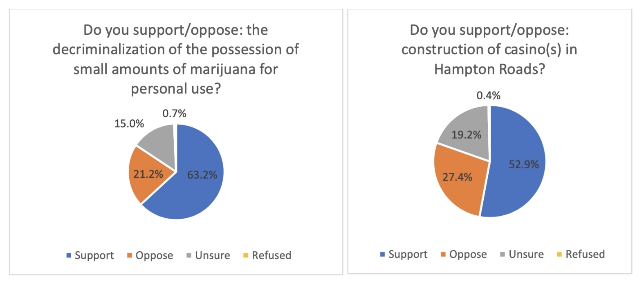Click the Refused legend text in casino chart
The image size is (644, 286).
click(585, 255)
